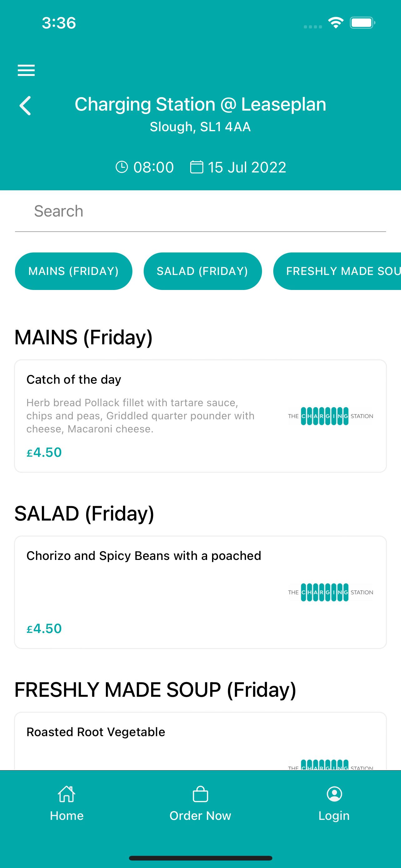Screen dimensions: 401x868
Task: Go back using the chevron arrow
Action: tap(25, 106)
